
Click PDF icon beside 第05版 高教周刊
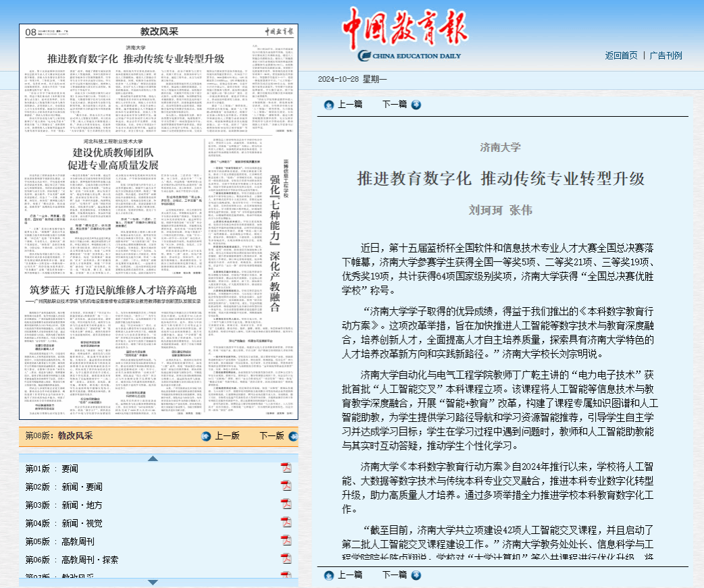(x=286, y=541)
